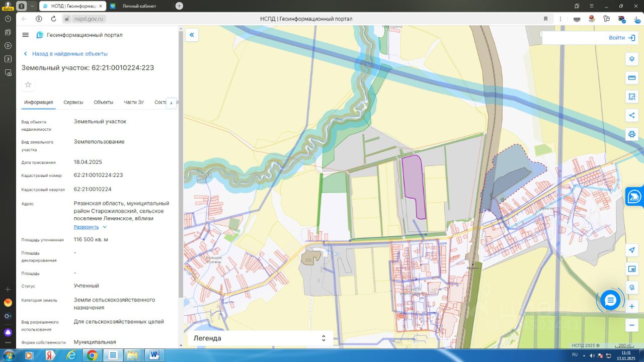Viewport: 644px width, 362px height.
Task: Toggle the favorite star for this parcel
Action: coord(28,84)
